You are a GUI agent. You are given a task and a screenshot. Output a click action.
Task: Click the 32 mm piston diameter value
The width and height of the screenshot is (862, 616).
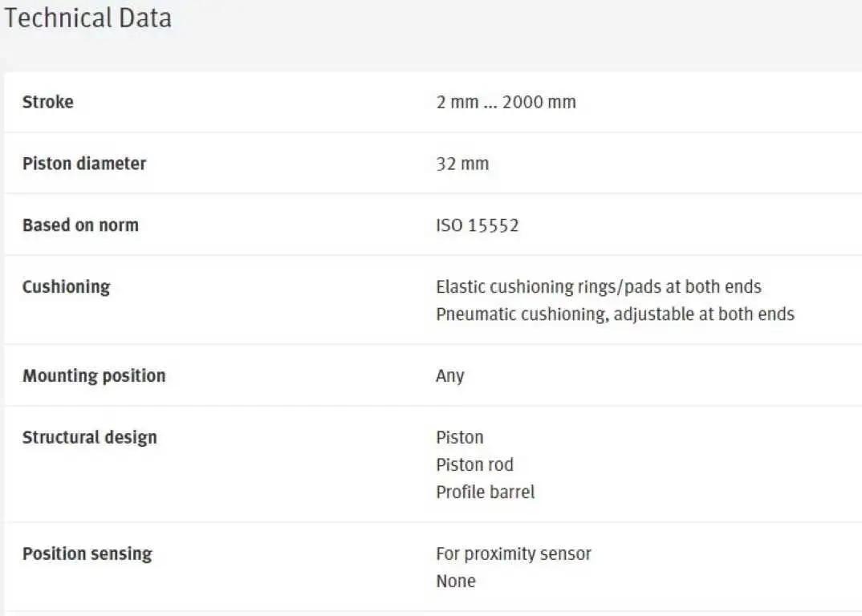(462, 164)
